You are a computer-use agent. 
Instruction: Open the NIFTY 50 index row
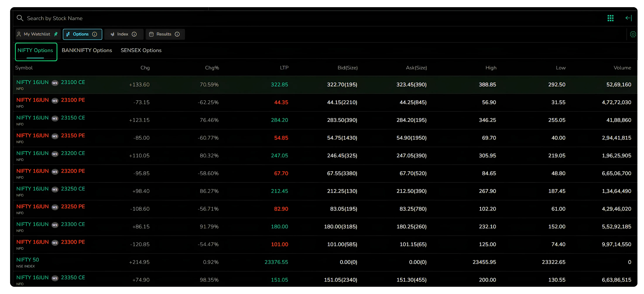325,263
